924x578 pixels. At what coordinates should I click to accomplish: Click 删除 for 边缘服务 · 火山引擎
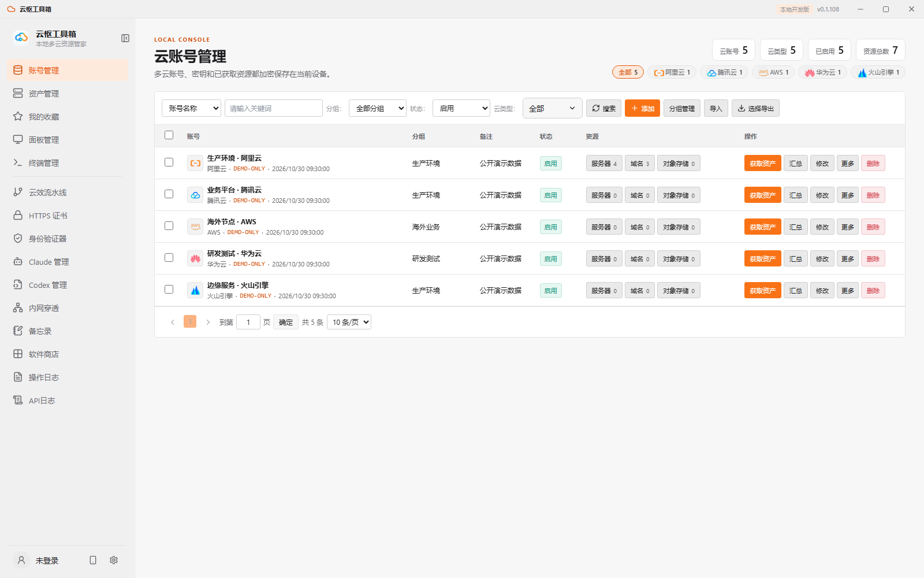coord(873,290)
